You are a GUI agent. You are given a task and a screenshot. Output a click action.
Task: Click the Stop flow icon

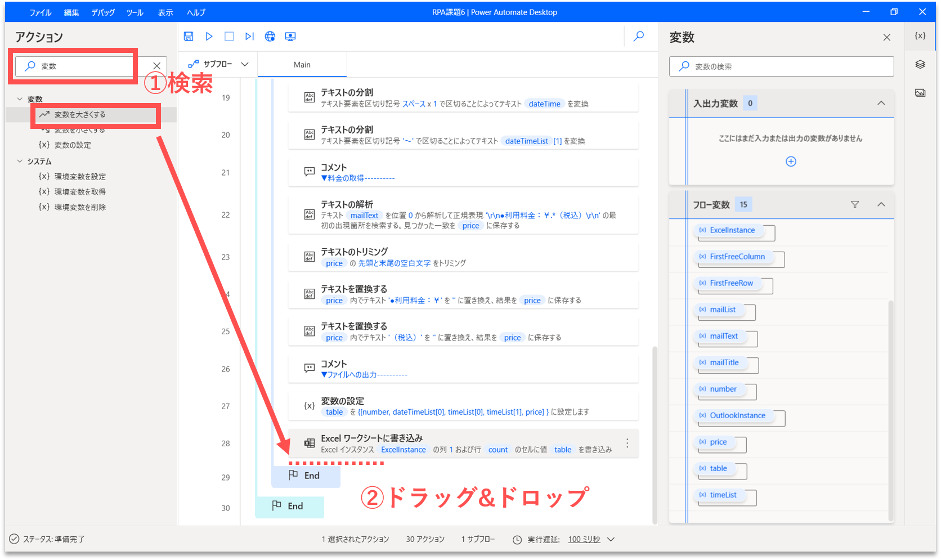click(229, 37)
